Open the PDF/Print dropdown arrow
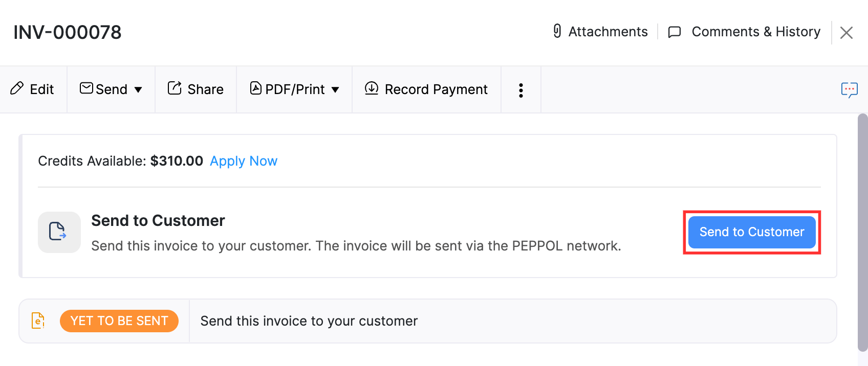 point(336,89)
